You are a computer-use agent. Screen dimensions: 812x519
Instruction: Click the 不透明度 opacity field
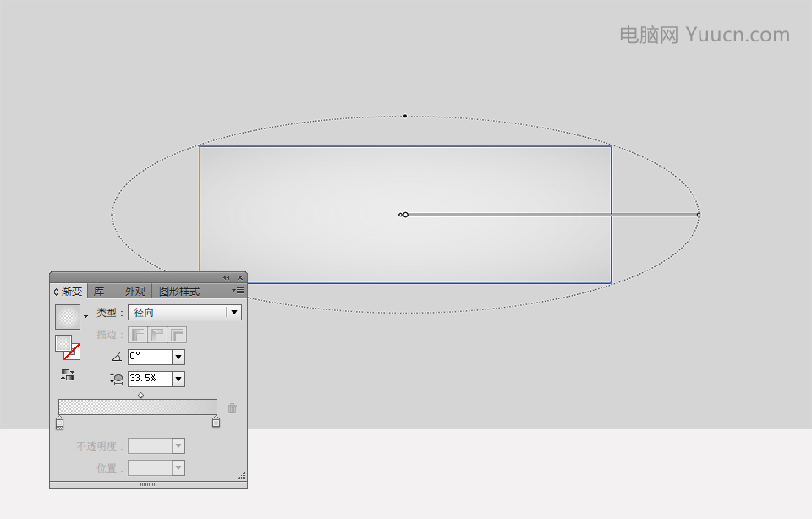(x=150, y=446)
